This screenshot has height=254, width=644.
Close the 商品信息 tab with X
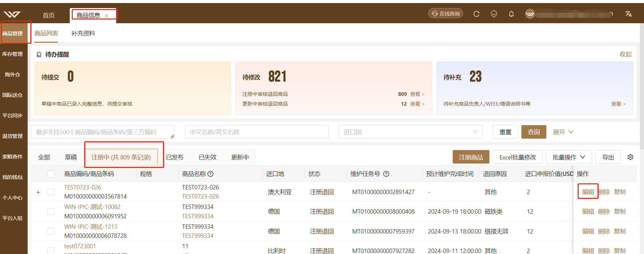[x=106, y=16]
